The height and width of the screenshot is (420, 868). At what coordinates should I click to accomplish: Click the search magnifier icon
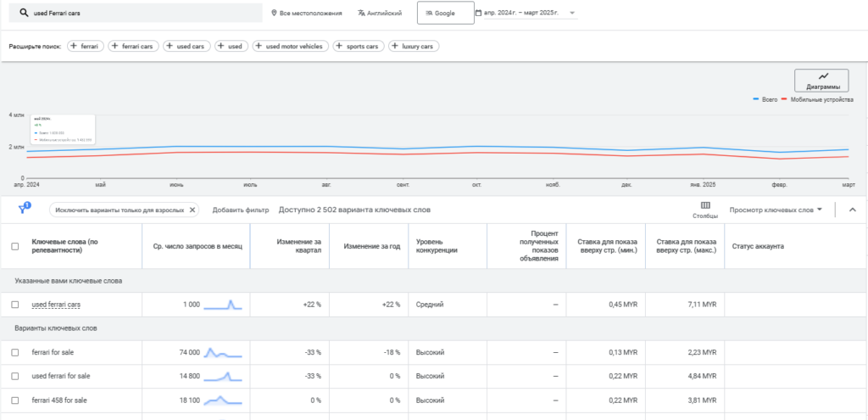24,13
